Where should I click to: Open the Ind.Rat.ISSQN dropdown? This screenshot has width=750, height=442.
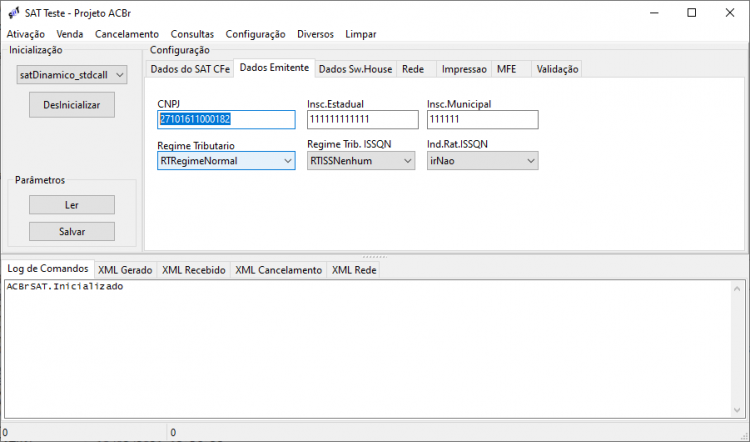click(x=483, y=161)
